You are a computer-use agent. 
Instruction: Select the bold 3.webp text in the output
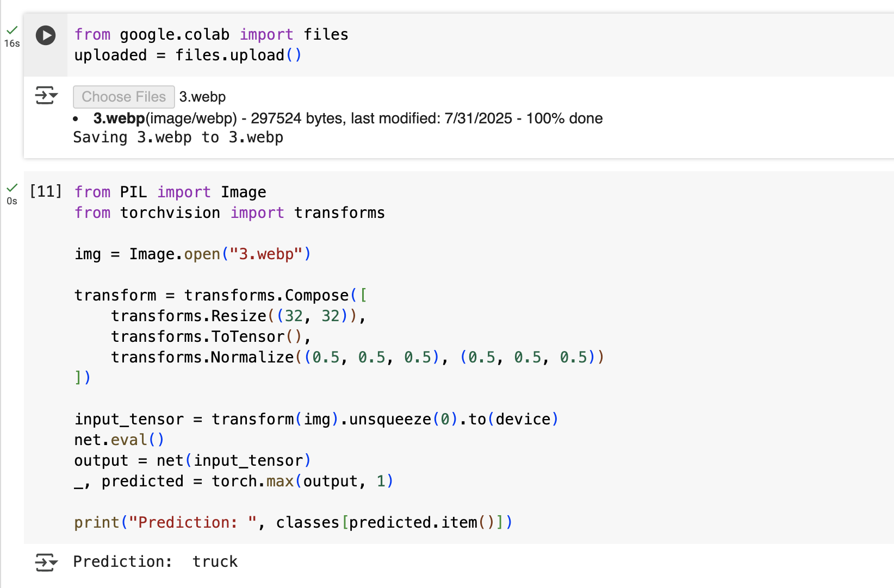coord(120,118)
